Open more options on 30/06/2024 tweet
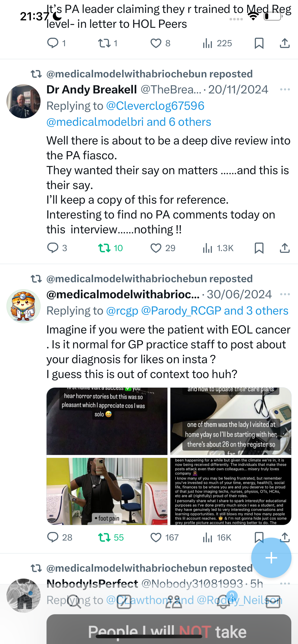 pos(285,294)
